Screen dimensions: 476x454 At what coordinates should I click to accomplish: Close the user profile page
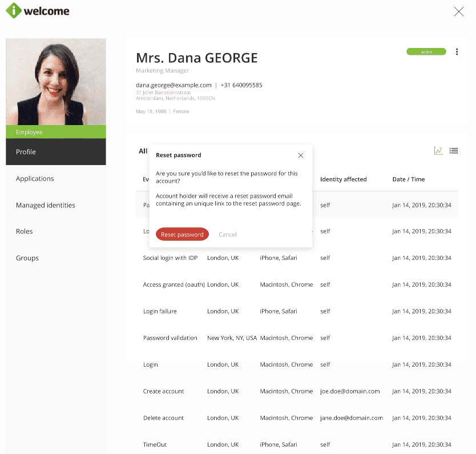pos(458,11)
